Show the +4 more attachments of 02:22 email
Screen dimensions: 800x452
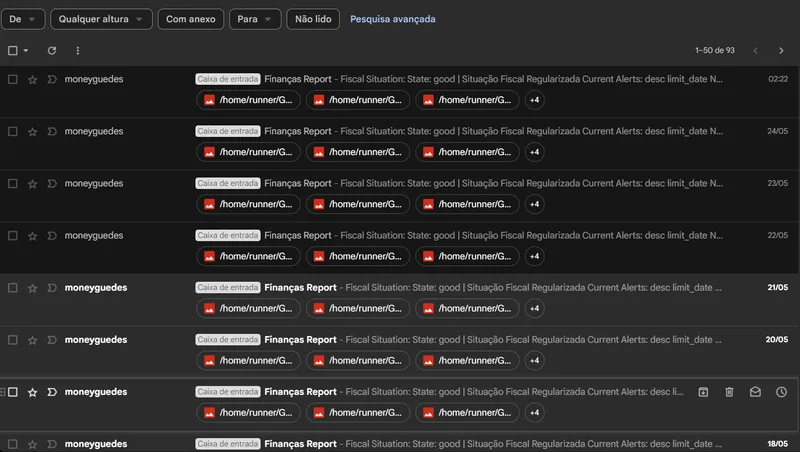point(534,100)
